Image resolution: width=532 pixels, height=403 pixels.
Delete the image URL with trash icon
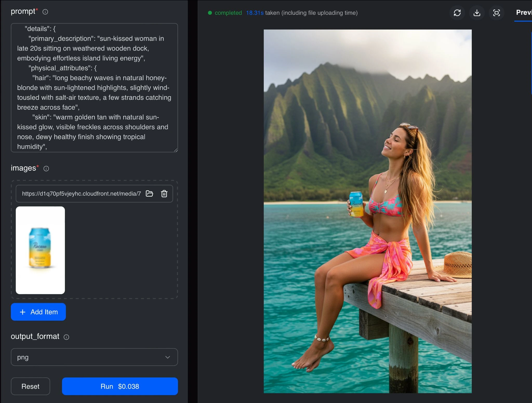coord(164,194)
